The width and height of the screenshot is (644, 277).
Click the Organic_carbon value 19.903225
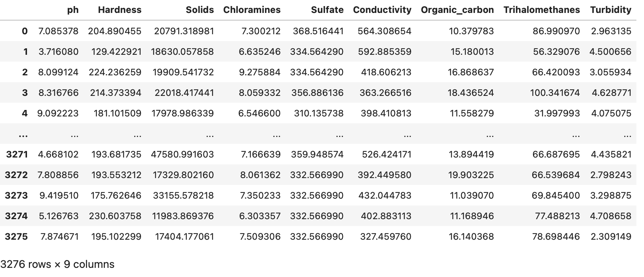tap(471, 175)
